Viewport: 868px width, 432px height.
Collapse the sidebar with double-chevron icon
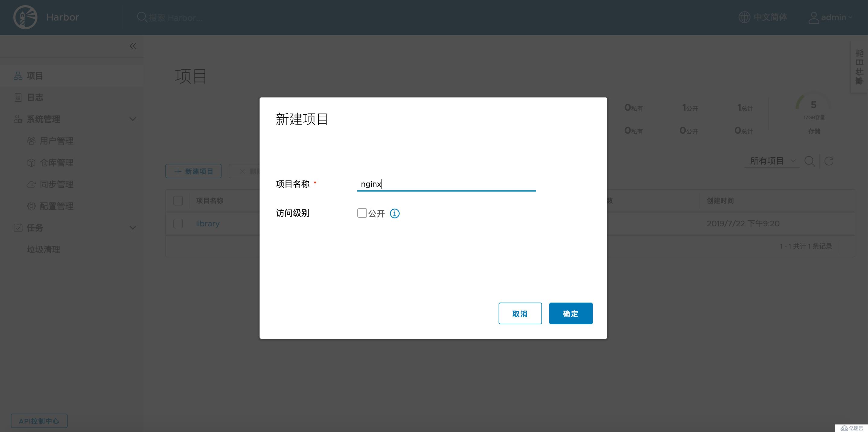point(133,46)
